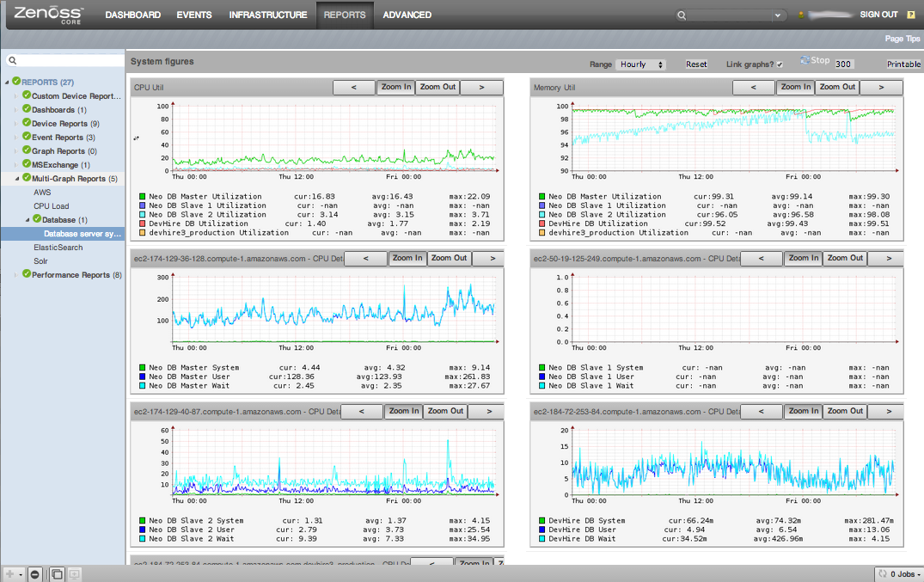The height and width of the screenshot is (582, 924).
Task: Expand the Device Reports node
Action: pyautogui.click(x=16, y=123)
